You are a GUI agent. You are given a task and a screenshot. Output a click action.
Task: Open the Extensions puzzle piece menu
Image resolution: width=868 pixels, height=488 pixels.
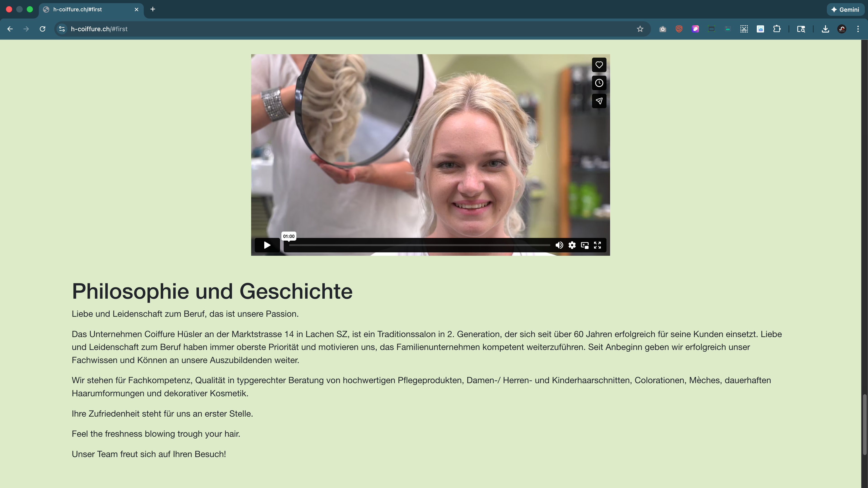[x=777, y=29]
